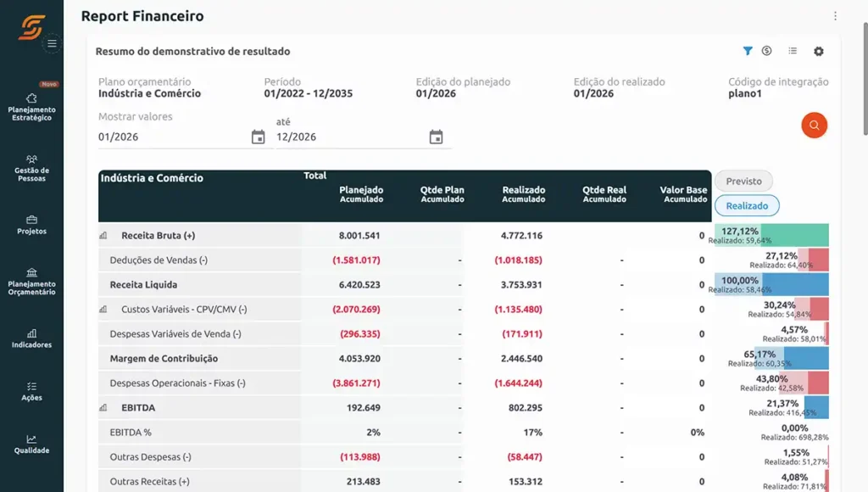Open Indicadores in the sidebar
The width and height of the screenshot is (868, 492).
31,338
